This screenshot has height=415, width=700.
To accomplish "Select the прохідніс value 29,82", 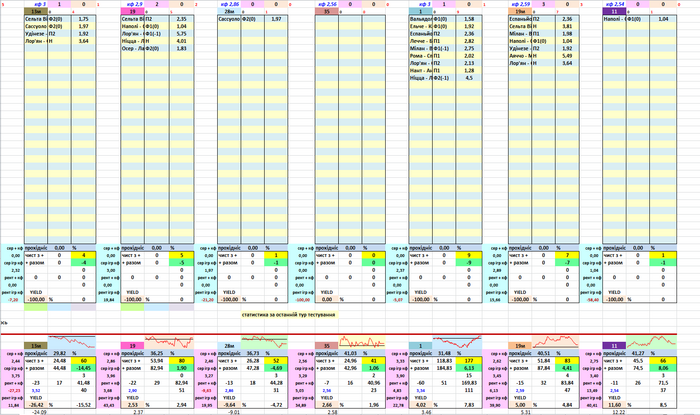I will pyautogui.click(x=59, y=353).
